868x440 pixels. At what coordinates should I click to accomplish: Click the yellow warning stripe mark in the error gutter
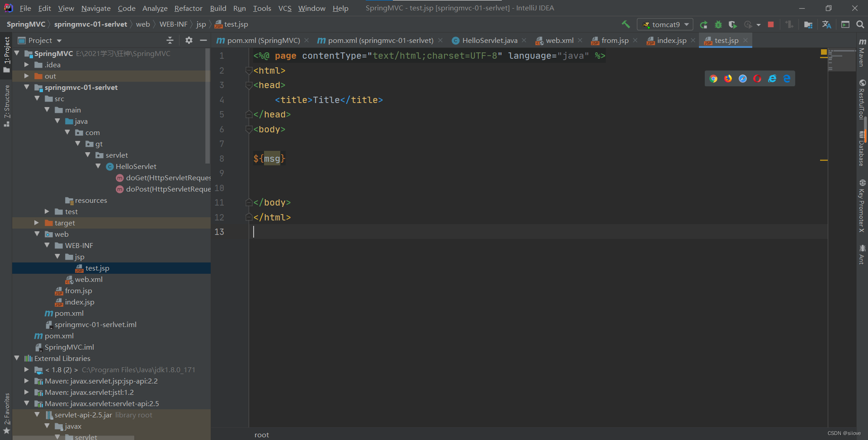coord(824,160)
